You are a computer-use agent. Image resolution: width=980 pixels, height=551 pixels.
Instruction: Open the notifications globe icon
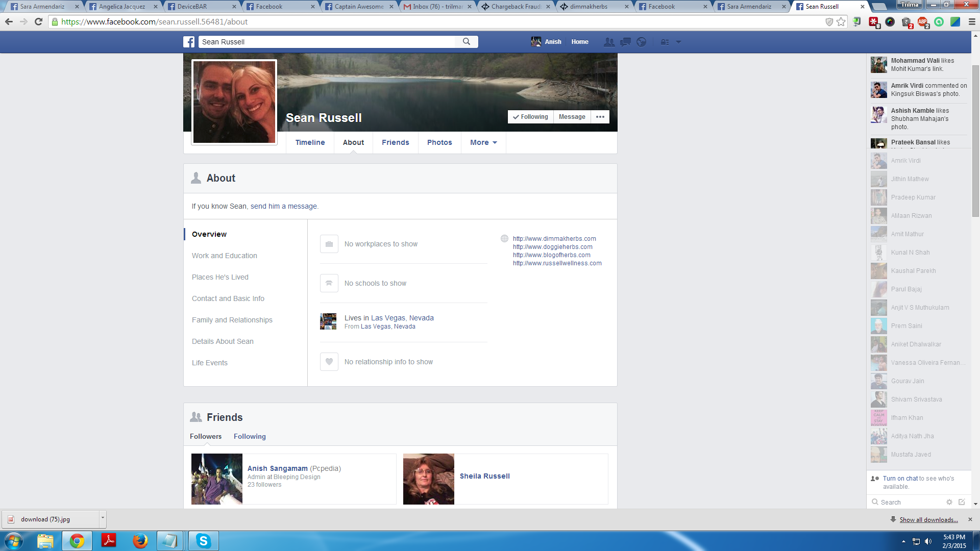click(642, 42)
